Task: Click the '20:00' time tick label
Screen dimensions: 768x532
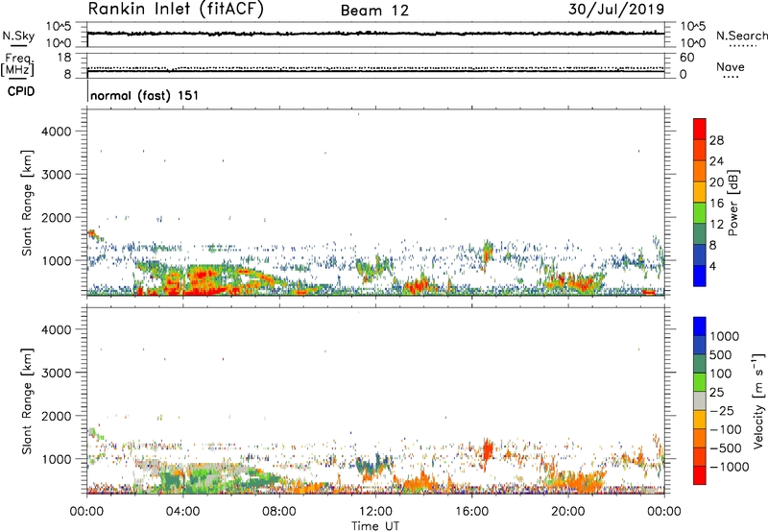Action: (567, 512)
